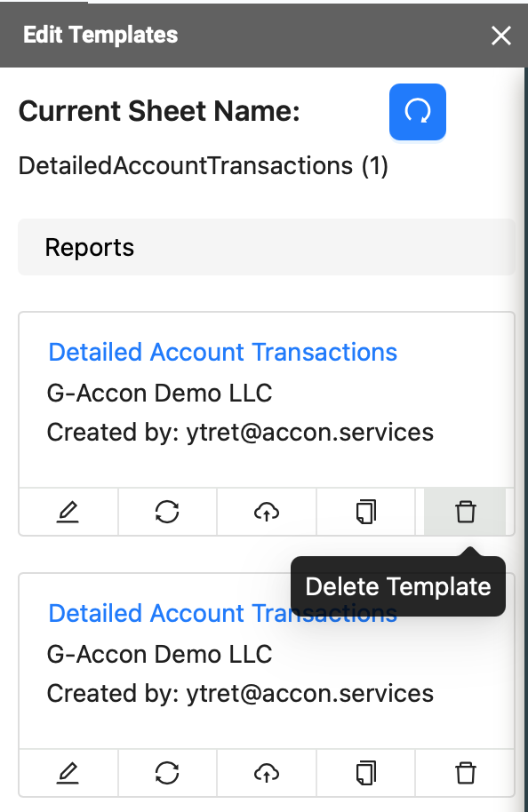Viewport: 528px width, 812px height.
Task: Click the Edit Templates panel title
Action: click(x=100, y=35)
